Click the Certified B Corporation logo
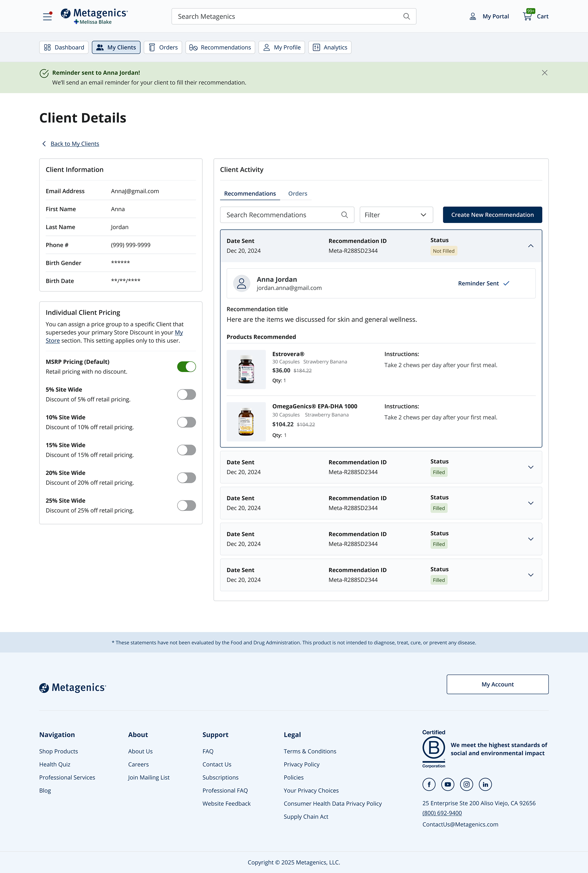 coord(434,749)
